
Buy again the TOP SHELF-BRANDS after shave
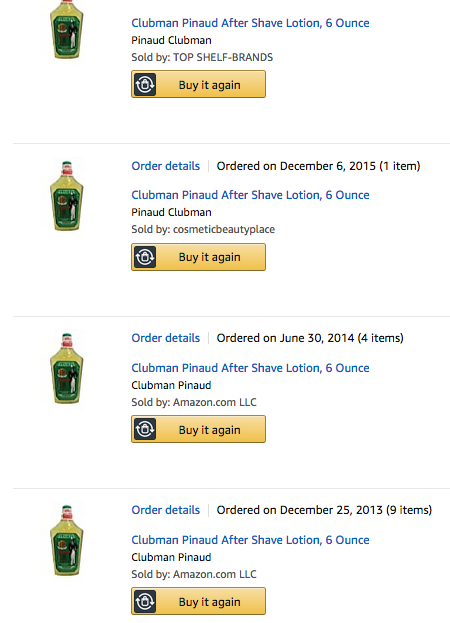pyautogui.click(x=199, y=84)
